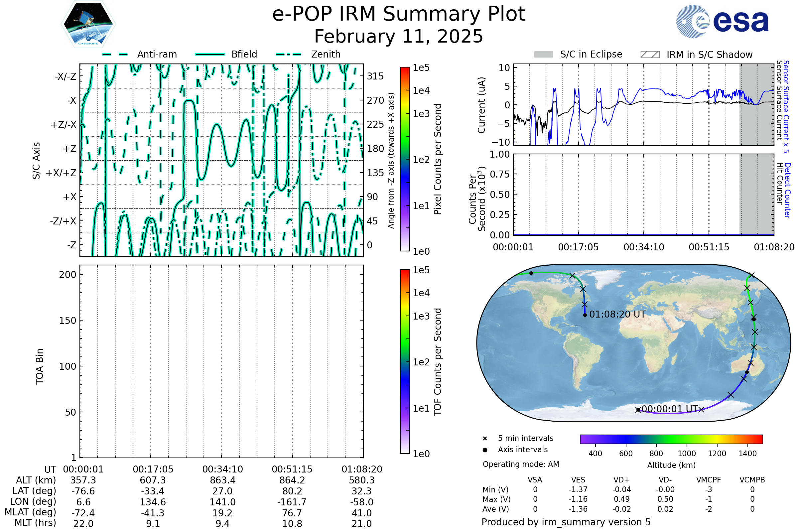
Task: Click the e-POP IRM Summary Plot title
Action: [399, 14]
